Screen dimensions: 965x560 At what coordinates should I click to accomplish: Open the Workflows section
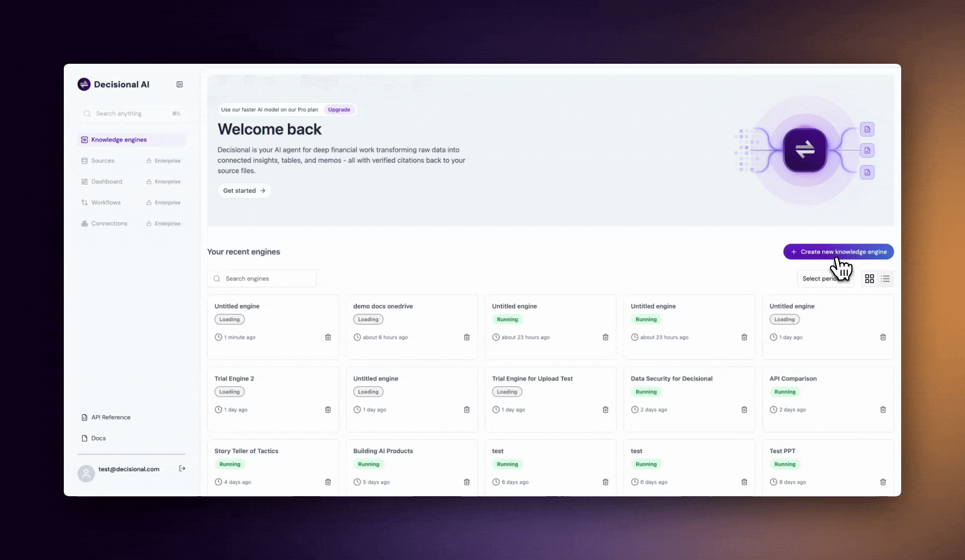point(105,202)
